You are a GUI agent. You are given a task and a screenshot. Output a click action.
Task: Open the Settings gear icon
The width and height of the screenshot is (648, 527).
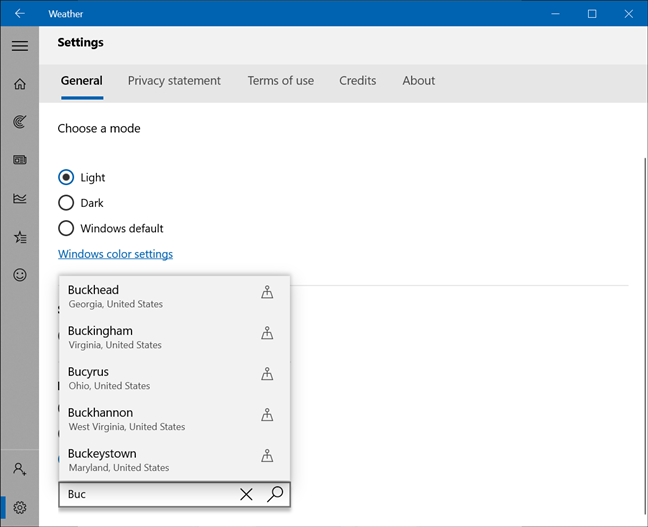[19, 507]
